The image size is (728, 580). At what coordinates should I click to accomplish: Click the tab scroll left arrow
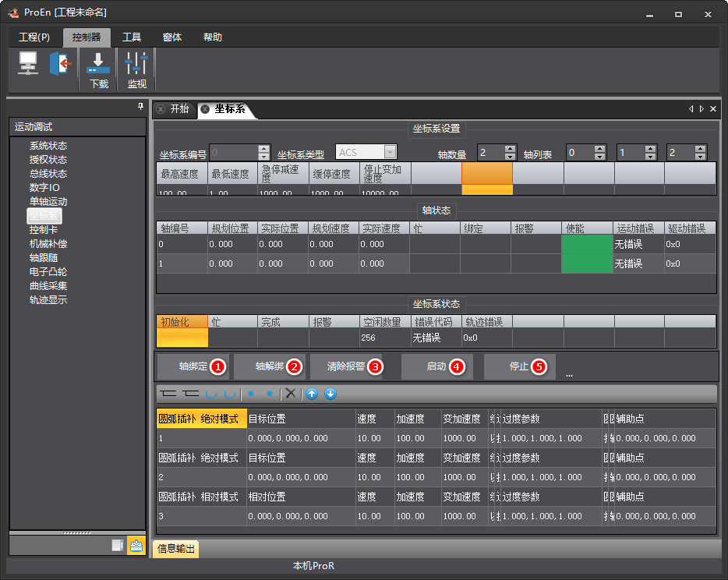[691, 108]
